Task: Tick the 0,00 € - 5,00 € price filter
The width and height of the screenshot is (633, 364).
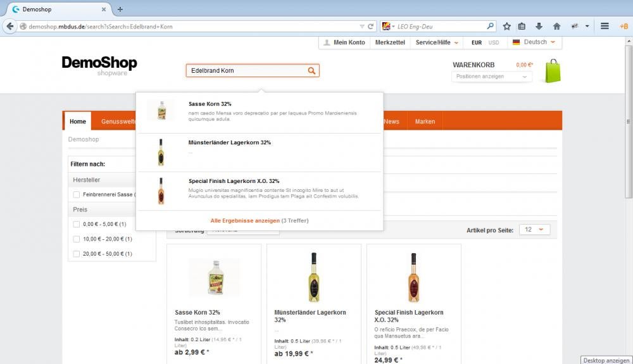Action: point(77,224)
